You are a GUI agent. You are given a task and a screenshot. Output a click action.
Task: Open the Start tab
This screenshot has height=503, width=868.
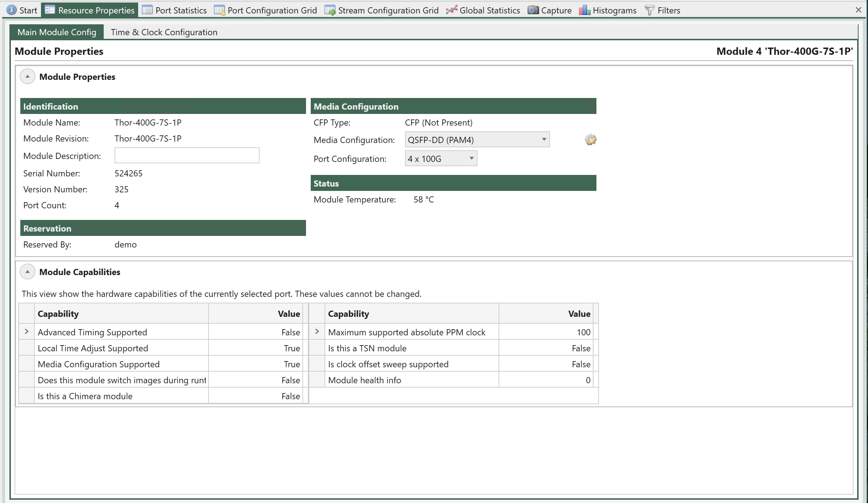coord(22,10)
